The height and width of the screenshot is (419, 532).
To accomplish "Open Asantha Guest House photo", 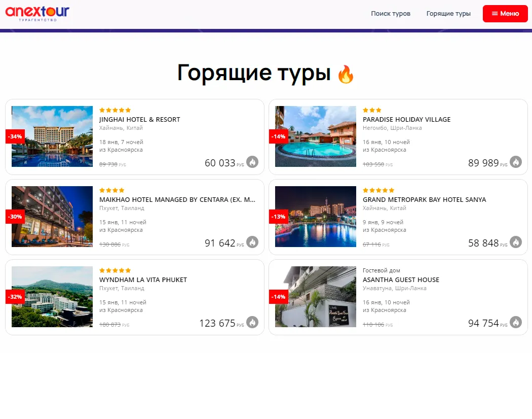I will [316, 297].
